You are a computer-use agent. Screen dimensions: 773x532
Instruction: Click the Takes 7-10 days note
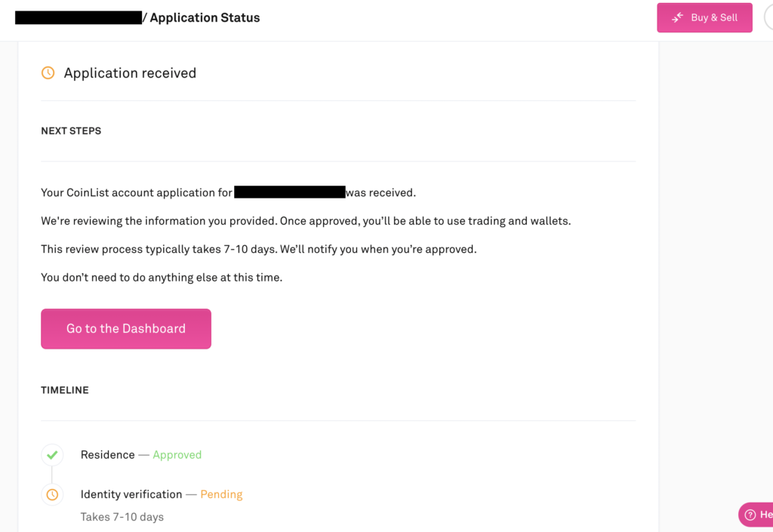(122, 517)
